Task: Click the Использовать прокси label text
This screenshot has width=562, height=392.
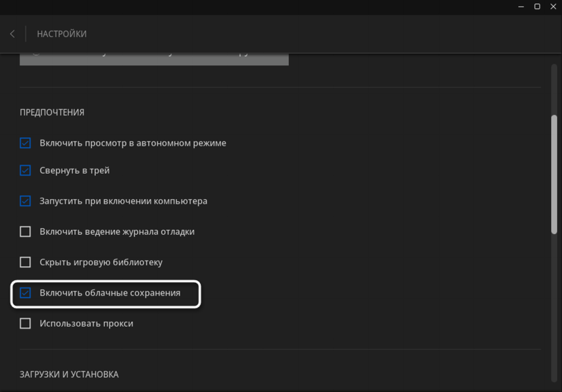Action: coord(86,323)
